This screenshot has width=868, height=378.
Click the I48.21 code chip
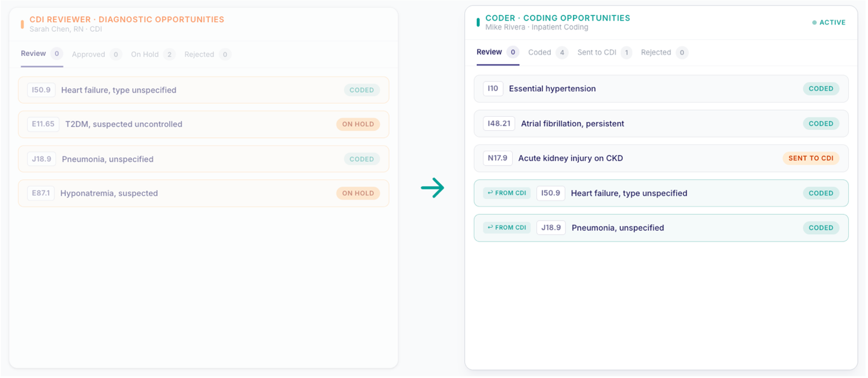tap(499, 124)
